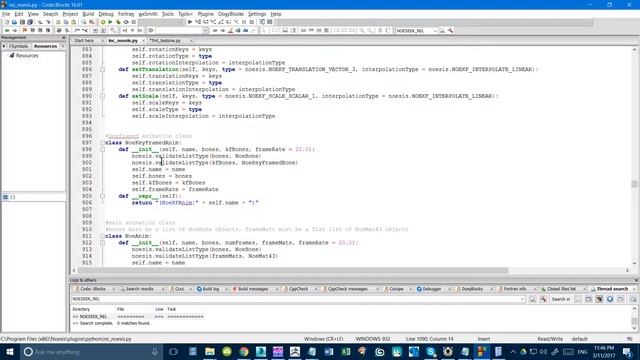Click the Undo toolbar icon
This screenshot has width=640, height=360.
coord(40,22)
